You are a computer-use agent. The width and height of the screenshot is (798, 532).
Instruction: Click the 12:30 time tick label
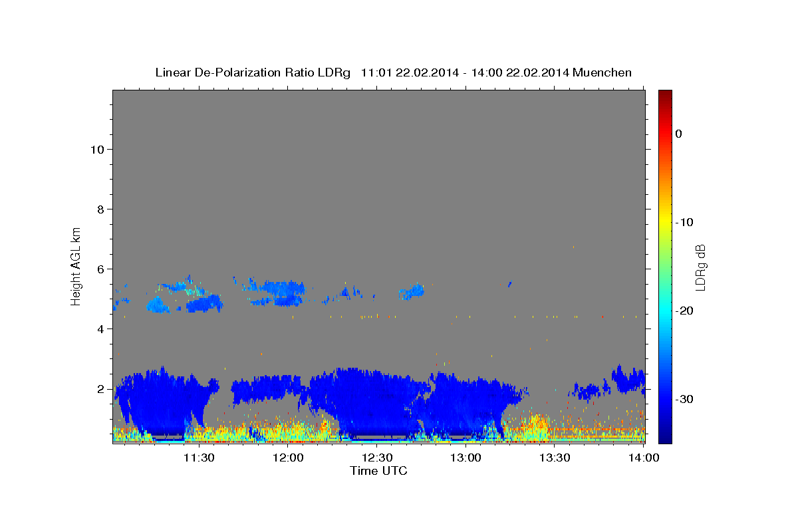(x=377, y=458)
